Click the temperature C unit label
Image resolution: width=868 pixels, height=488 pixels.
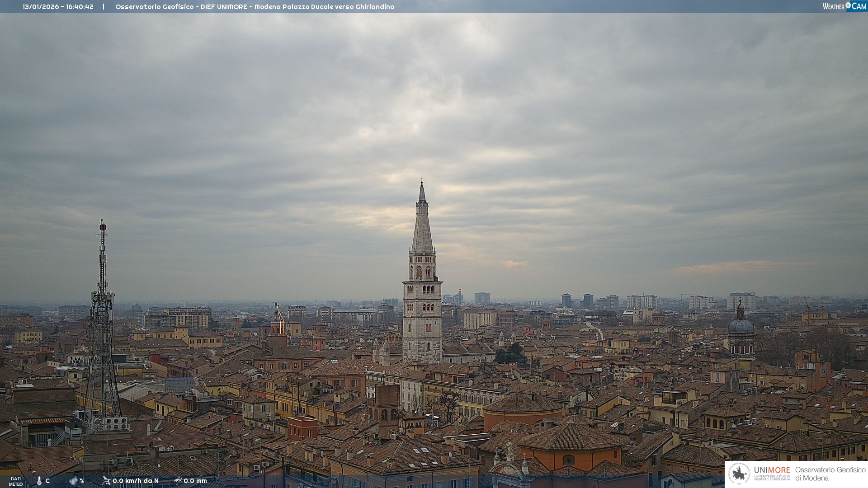pyautogui.click(x=47, y=481)
